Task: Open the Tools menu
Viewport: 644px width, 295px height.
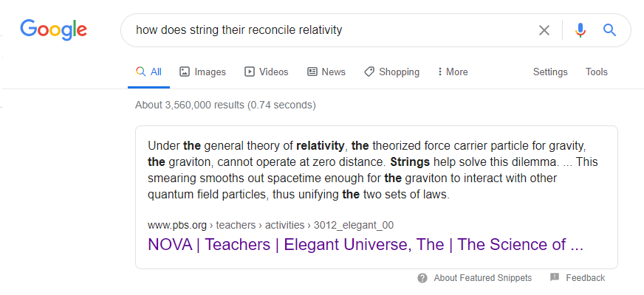Action: click(x=596, y=72)
